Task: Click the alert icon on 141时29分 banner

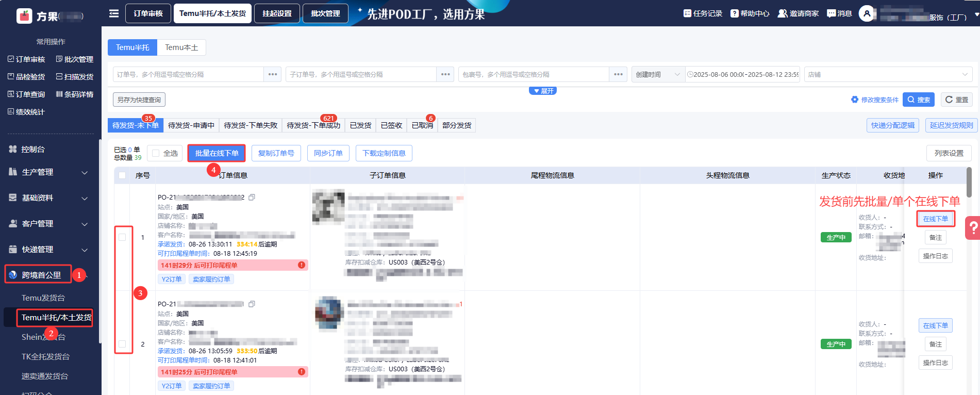Action: pyautogui.click(x=302, y=265)
